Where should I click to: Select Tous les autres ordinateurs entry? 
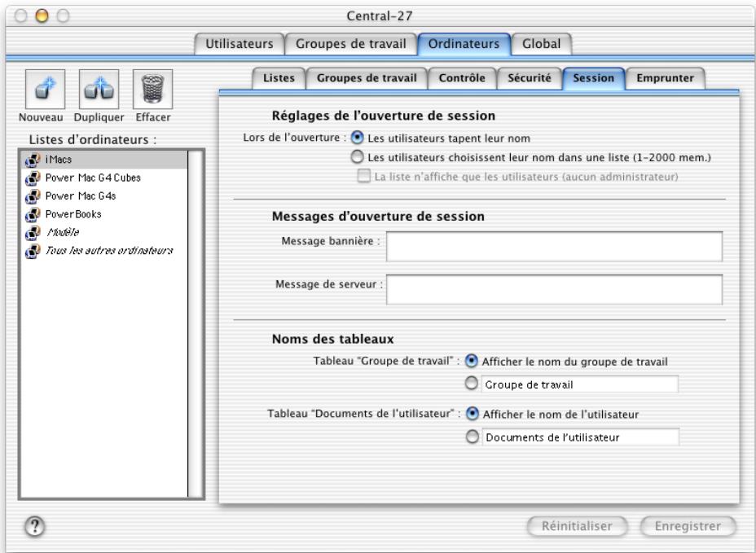(x=104, y=251)
